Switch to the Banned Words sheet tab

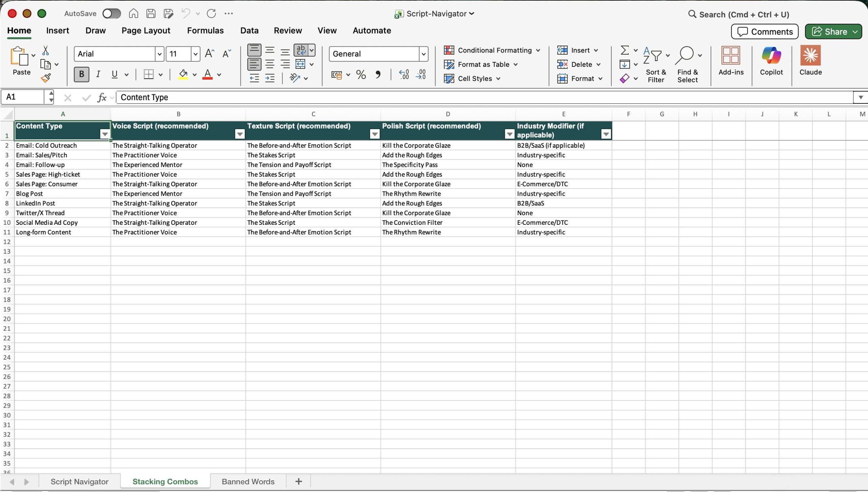[248, 481]
